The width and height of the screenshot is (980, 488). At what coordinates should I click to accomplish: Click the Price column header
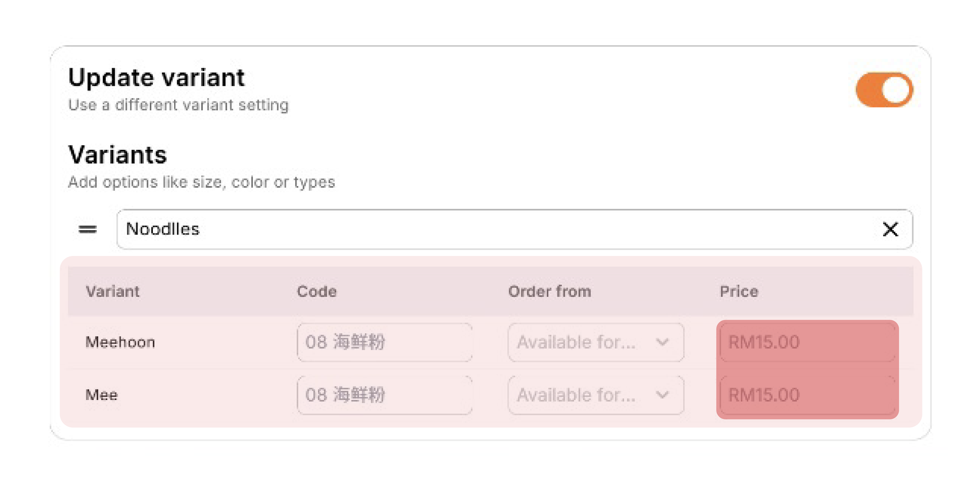click(739, 291)
